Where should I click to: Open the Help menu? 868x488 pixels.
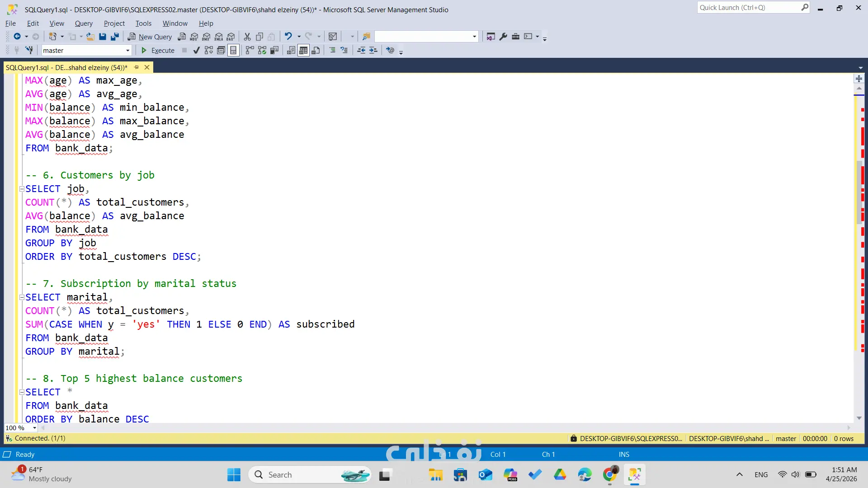[x=206, y=23]
